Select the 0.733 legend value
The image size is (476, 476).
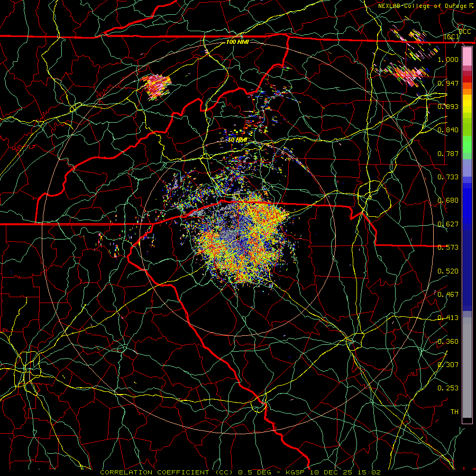448,177
